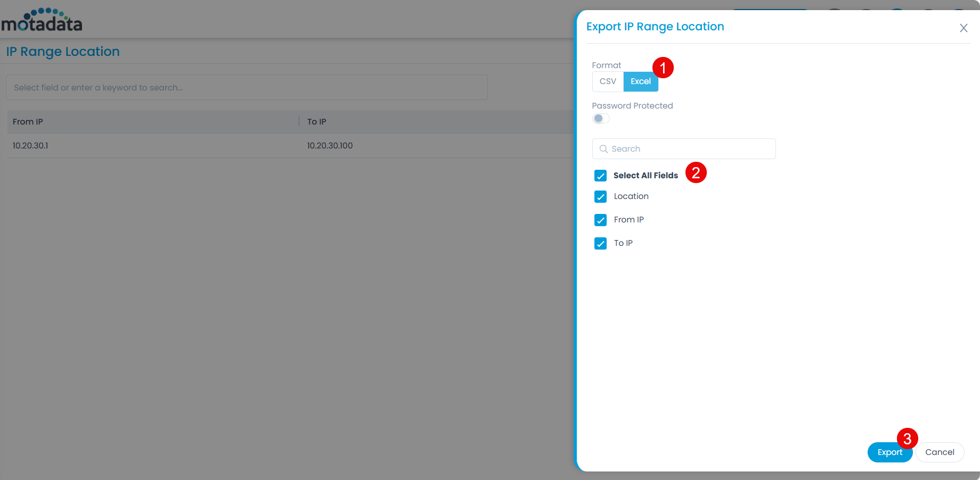Click the IP Range Location page heading
This screenshot has width=980, height=480.
pos(62,51)
